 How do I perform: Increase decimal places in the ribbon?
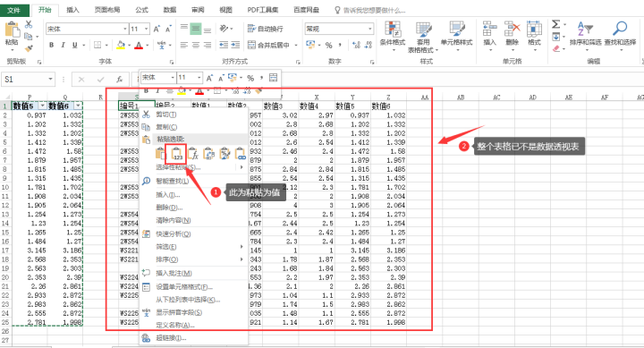pos(356,46)
